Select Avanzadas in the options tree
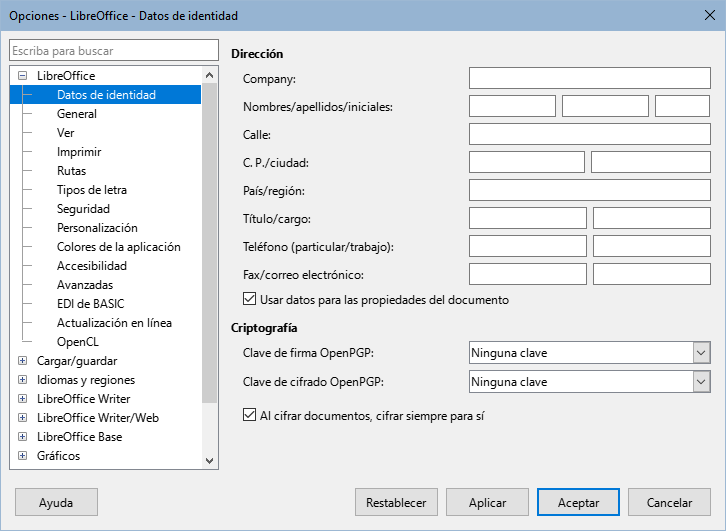Viewport: 726px width, 531px height. (x=85, y=284)
